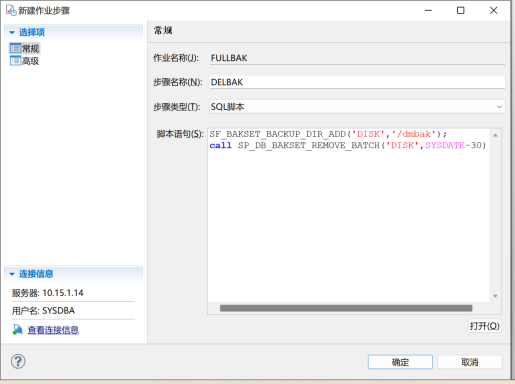The height and width of the screenshot is (384, 515).
Task: Collapse the 连接信息 section
Action: (12, 274)
